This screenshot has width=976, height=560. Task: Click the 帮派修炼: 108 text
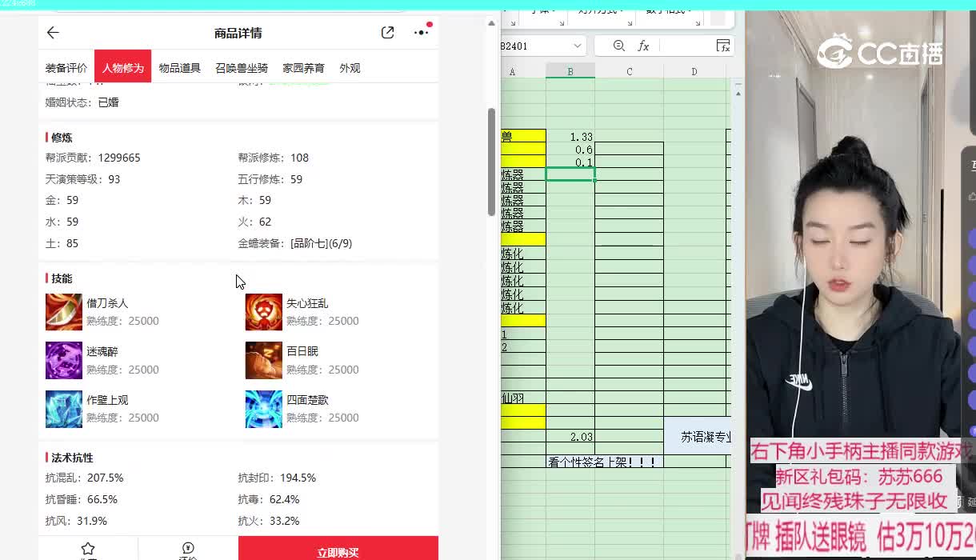(x=273, y=158)
